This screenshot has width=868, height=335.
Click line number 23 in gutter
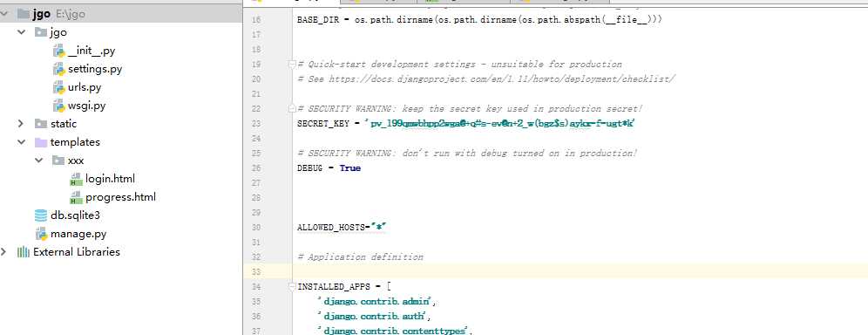pos(255,124)
